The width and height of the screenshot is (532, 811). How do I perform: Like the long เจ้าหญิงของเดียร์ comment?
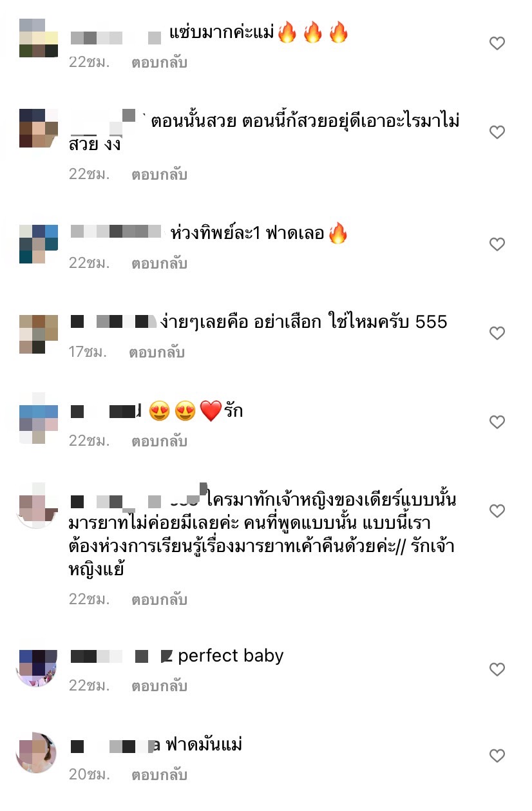pos(497,511)
